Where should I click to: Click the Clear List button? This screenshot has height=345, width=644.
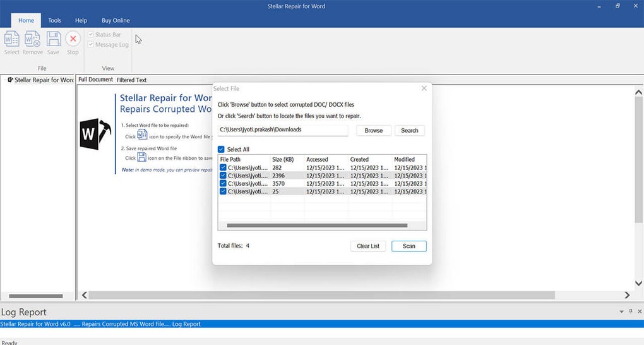pos(368,246)
